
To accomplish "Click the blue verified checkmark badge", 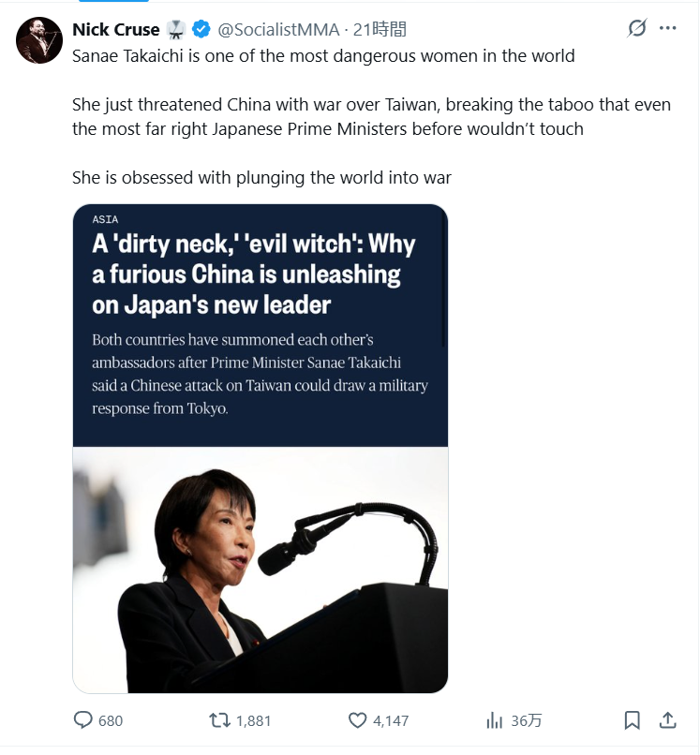I will 201,29.
